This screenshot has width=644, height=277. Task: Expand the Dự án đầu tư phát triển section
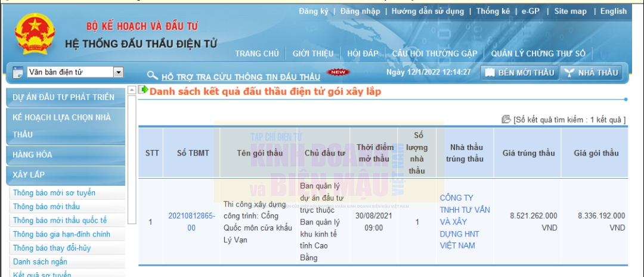64,97
